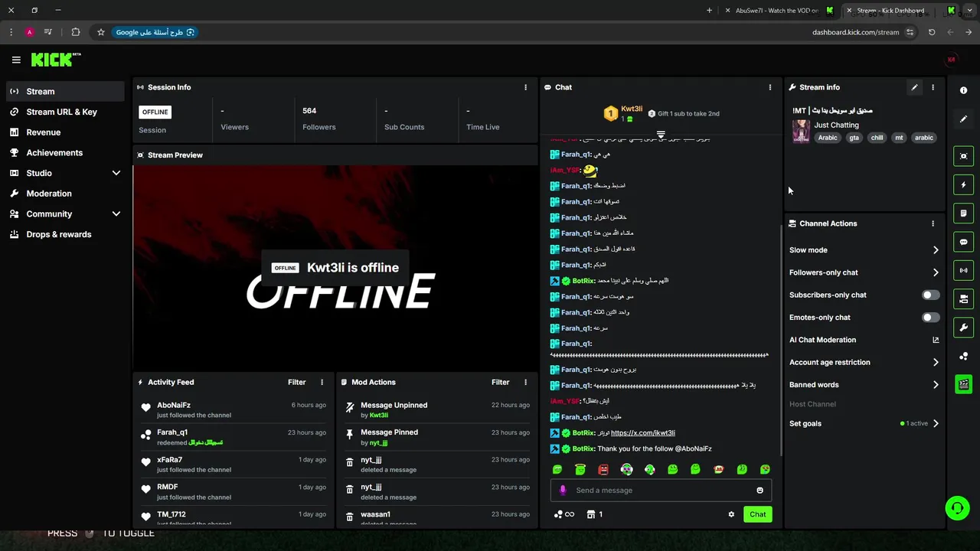Open the profile avatar menu in the header
980x551 pixels.
[x=952, y=60]
